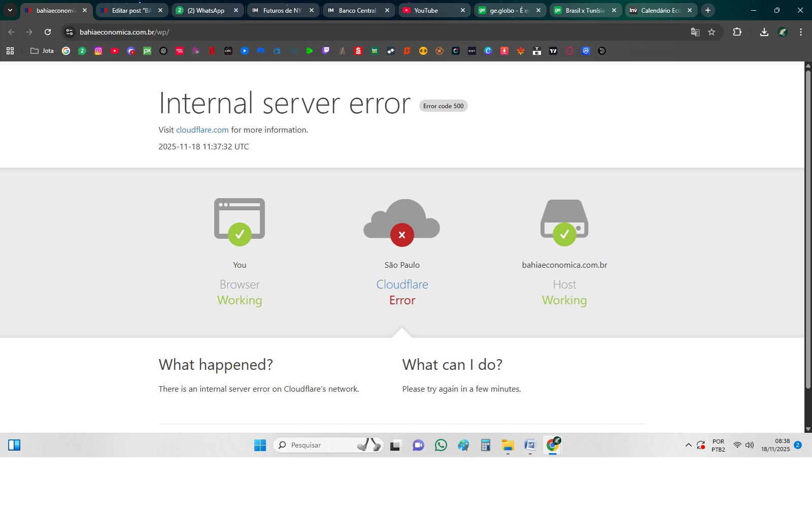Open the Instagram bookmark icon
The height and width of the screenshot is (508, 812).
[x=98, y=51]
